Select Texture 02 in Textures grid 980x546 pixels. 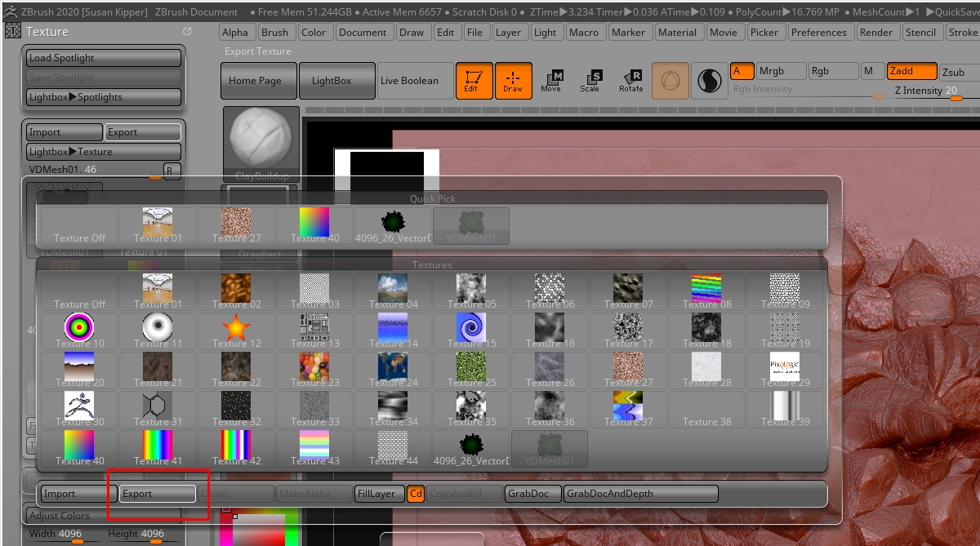point(236,291)
